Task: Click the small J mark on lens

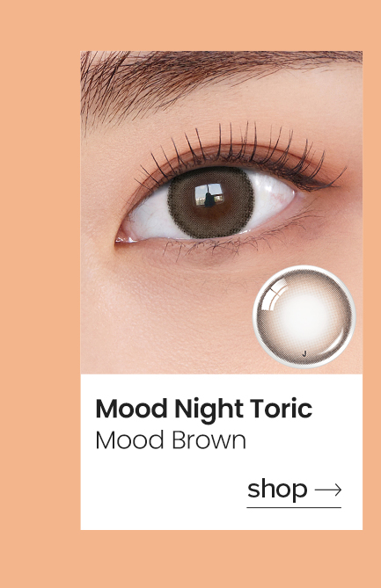Action: pyautogui.click(x=304, y=353)
